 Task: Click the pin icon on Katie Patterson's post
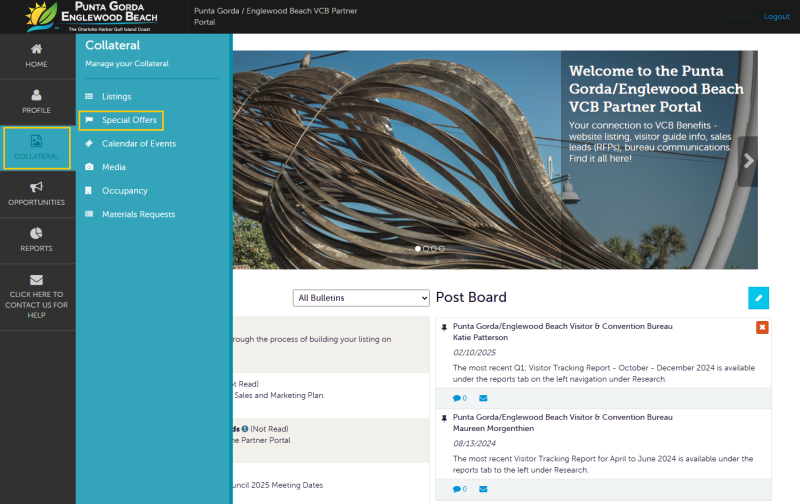coord(444,327)
